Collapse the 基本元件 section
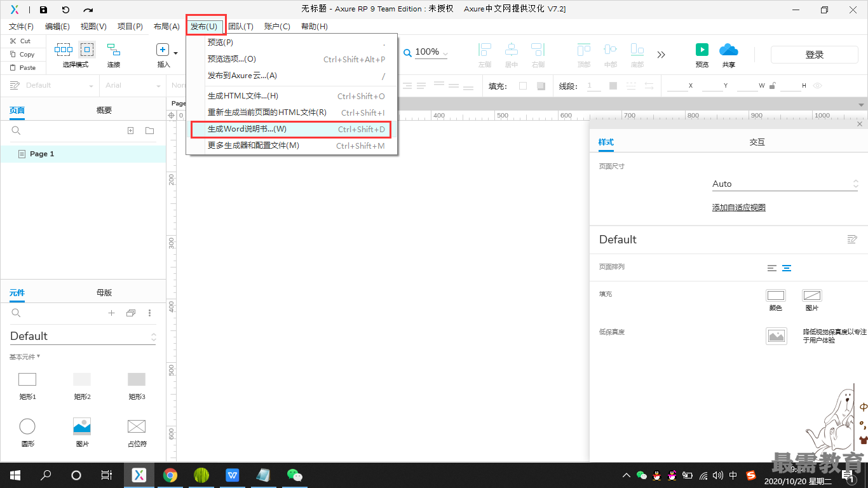868x488 pixels. pyautogui.click(x=25, y=357)
